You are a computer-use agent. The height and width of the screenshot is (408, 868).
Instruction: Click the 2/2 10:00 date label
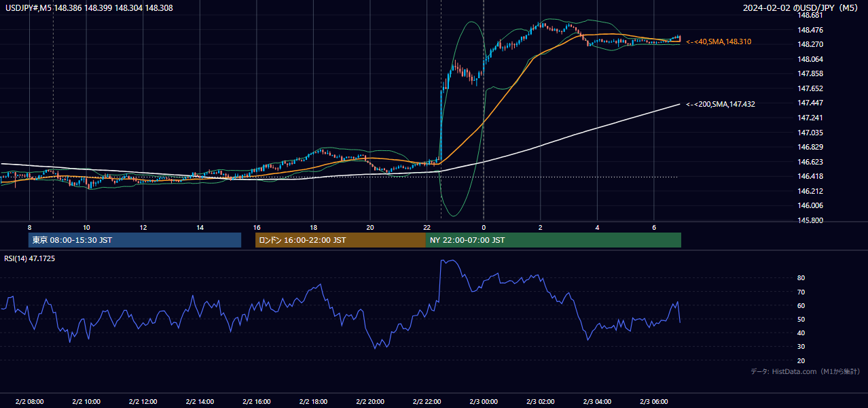pyautogui.click(x=86, y=402)
